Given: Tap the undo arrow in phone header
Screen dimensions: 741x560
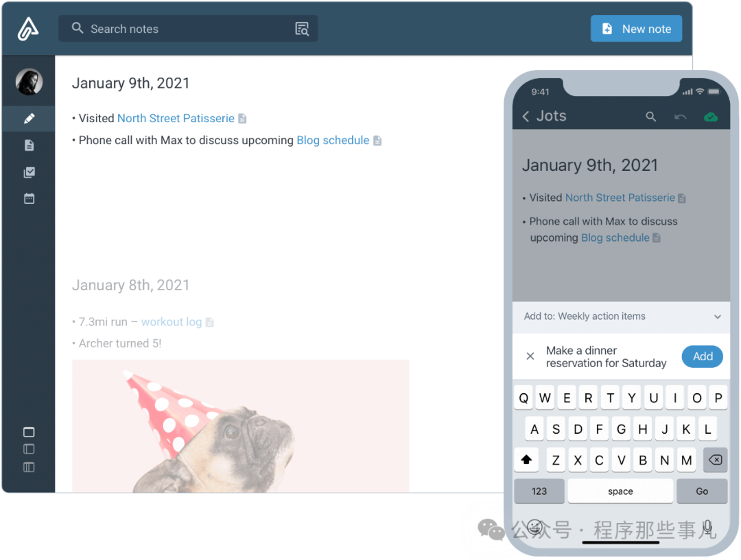Looking at the screenshot, I should (x=680, y=117).
